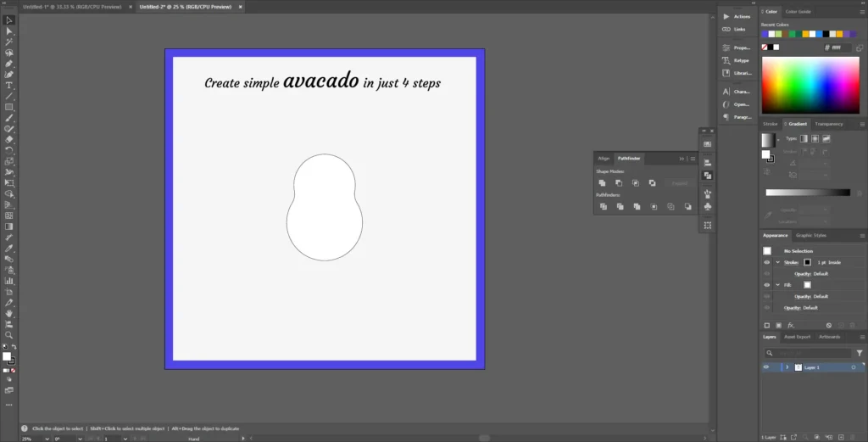
Task: Open the Retype panel
Action: tap(737, 60)
